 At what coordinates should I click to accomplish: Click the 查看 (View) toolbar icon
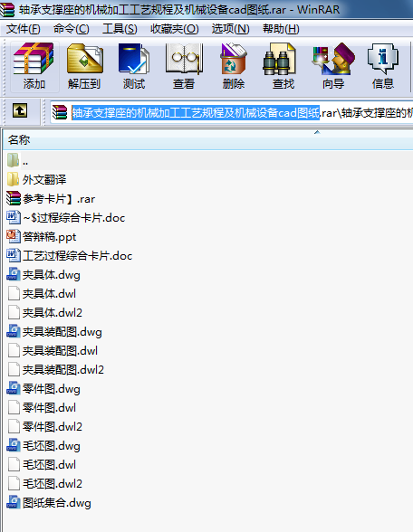pyautogui.click(x=184, y=59)
